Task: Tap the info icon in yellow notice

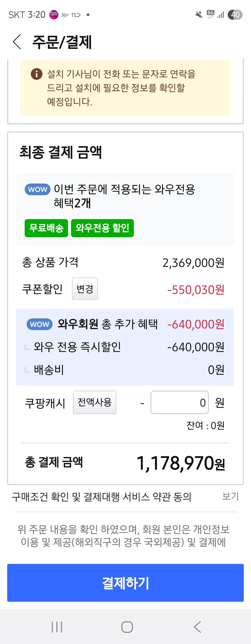Action: coord(36,74)
